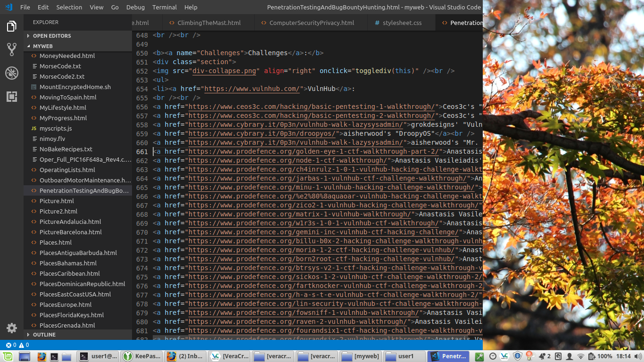Open the Run and Debug view
644x362 pixels.
11,73
